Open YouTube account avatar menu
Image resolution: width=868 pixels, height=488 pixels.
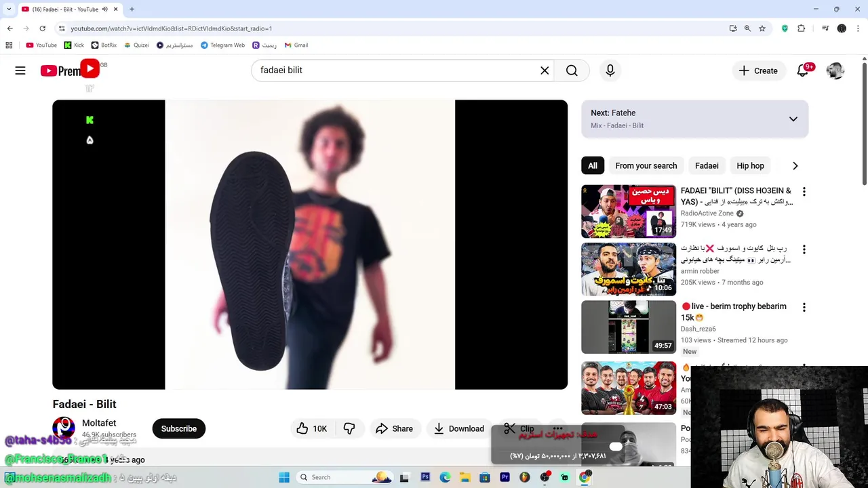click(835, 70)
